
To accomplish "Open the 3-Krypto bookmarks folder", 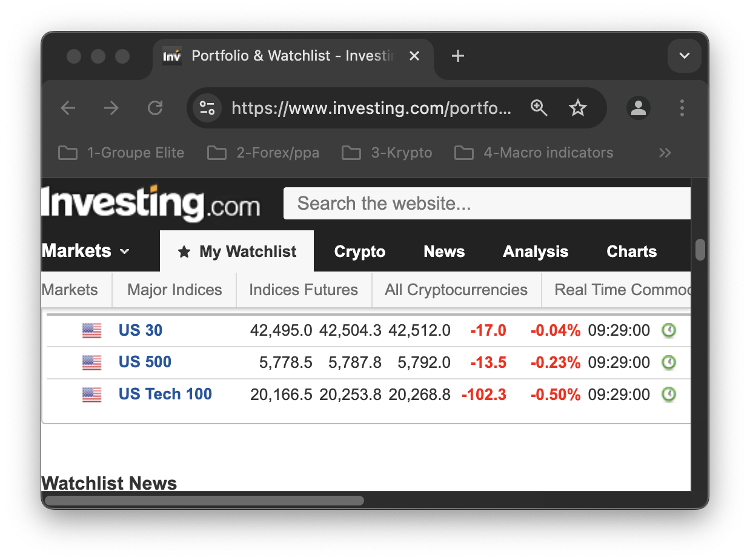I will [x=387, y=153].
